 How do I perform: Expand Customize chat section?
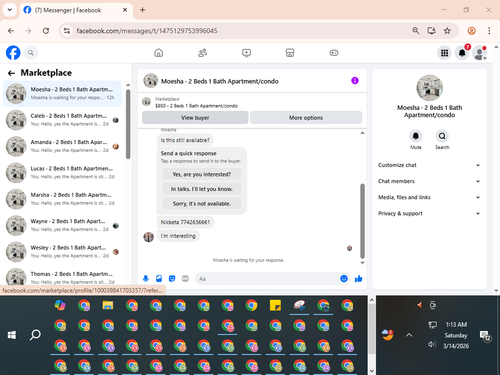(x=429, y=165)
